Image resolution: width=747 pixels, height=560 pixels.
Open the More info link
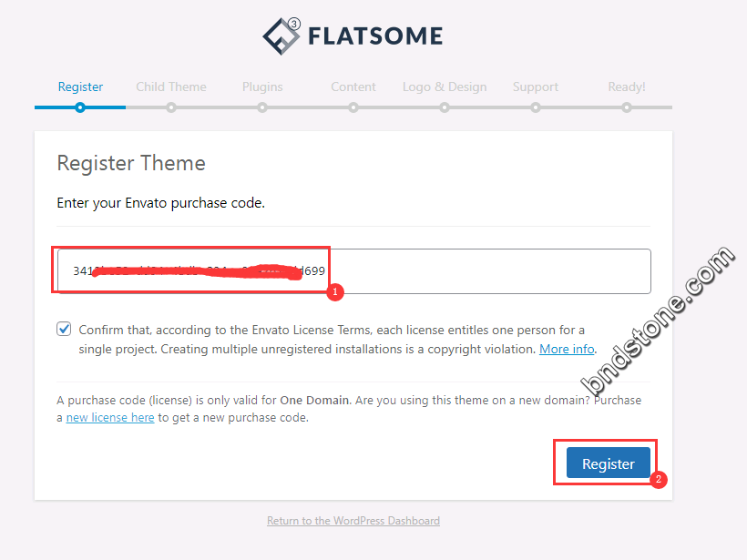[567, 349]
